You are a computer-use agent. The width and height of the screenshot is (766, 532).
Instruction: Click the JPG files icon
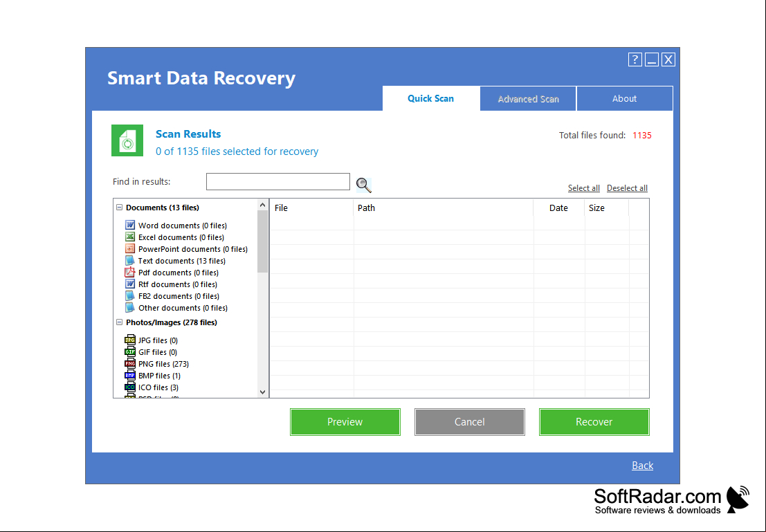coord(129,340)
